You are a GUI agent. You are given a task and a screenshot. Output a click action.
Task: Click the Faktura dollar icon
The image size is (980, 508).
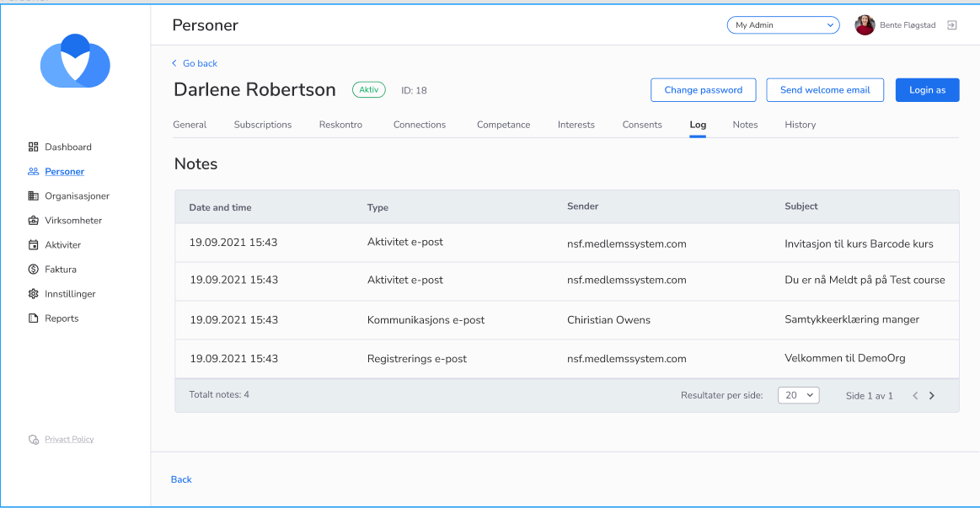[x=33, y=270]
